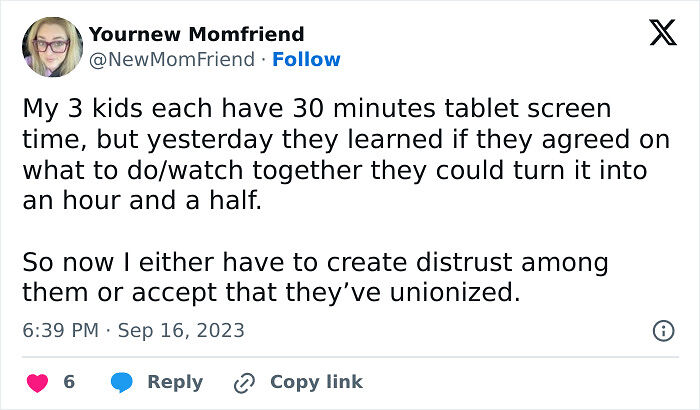Click the tweet's first paragraph about screen time
The height and width of the screenshot is (410, 700).
(346, 155)
